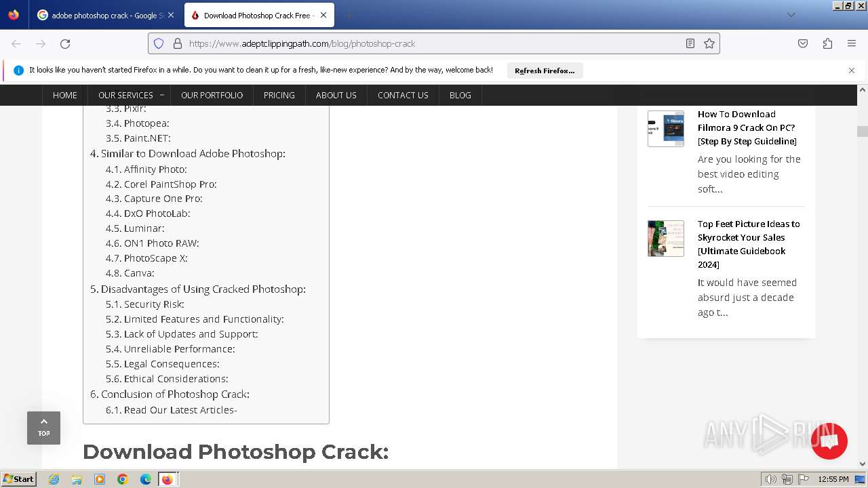Image resolution: width=868 pixels, height=488 pixels.
Task: Open Conclusion of Photoshop Crack link
Action: tap(170, 394)
